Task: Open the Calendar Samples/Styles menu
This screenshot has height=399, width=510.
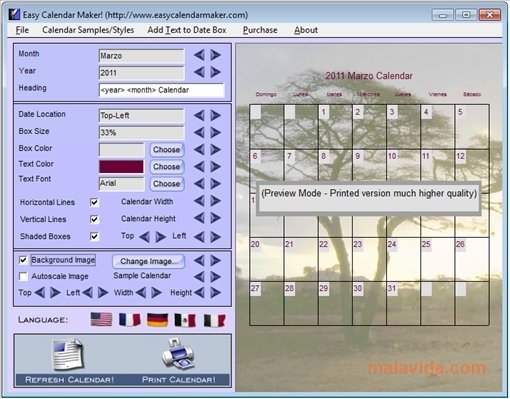Action: click(x=88, y=30)
